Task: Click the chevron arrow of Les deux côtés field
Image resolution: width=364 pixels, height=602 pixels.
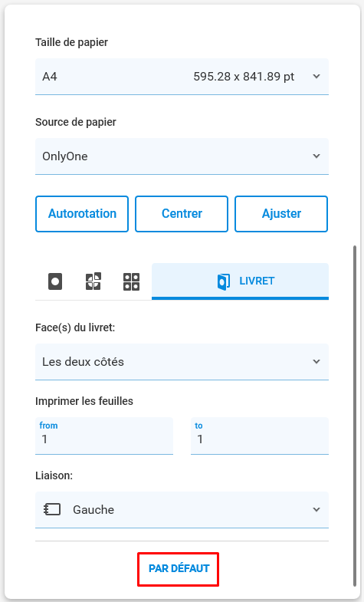Action: point(316,362)
